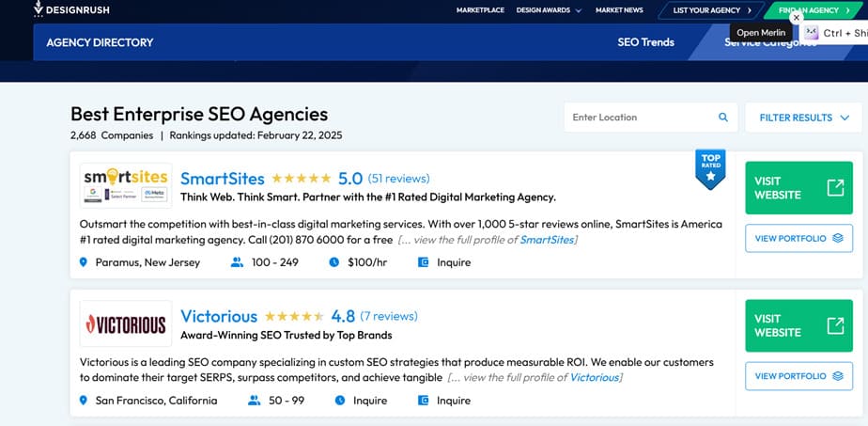Image resolution: width=868 pixels, height=426 pixels.
Task: Click the clock icon in Victorious row
Action: [340, 400]
